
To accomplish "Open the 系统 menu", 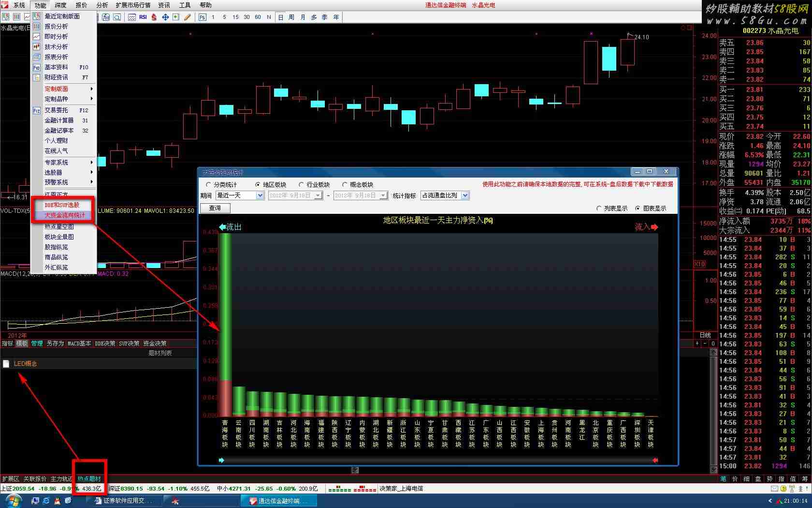I will (x=19, y=5).
